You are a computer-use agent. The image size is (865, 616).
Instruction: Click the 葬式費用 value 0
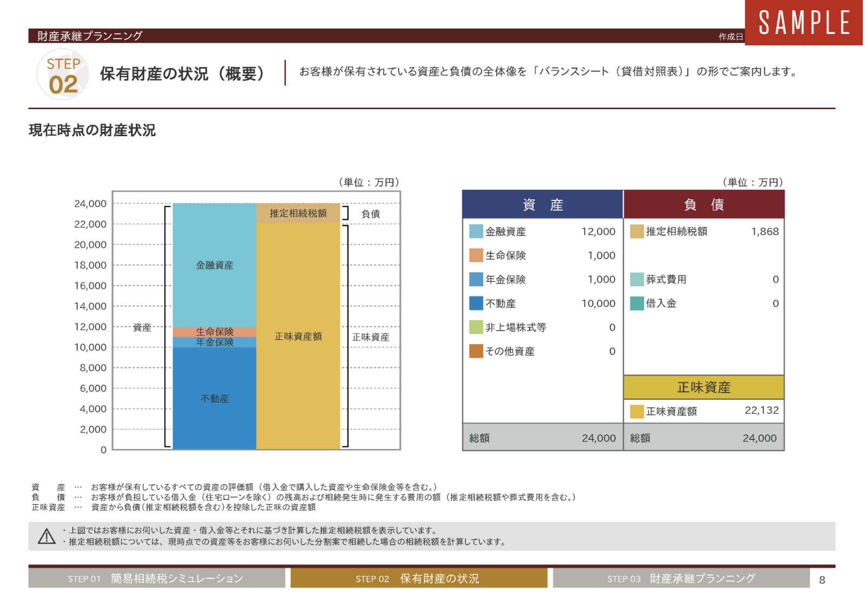(776, 279)
